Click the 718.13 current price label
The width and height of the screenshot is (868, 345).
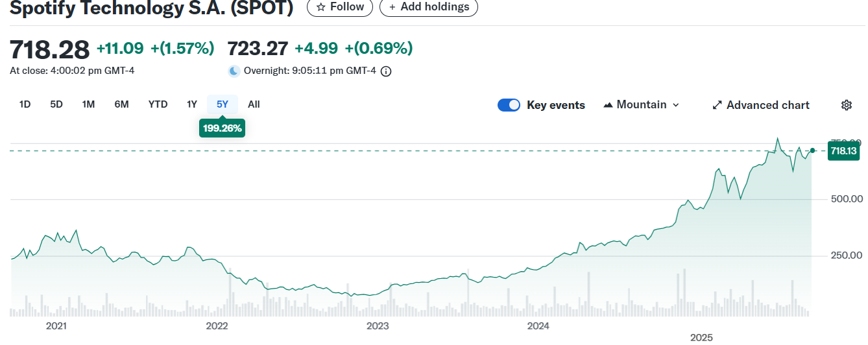(843, 151)
